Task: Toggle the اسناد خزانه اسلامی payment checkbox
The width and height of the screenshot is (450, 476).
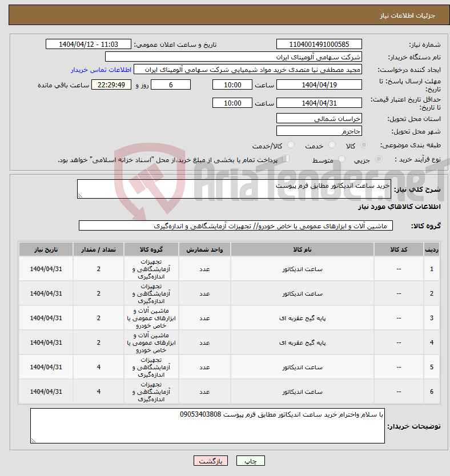Action: click(286, 159)
